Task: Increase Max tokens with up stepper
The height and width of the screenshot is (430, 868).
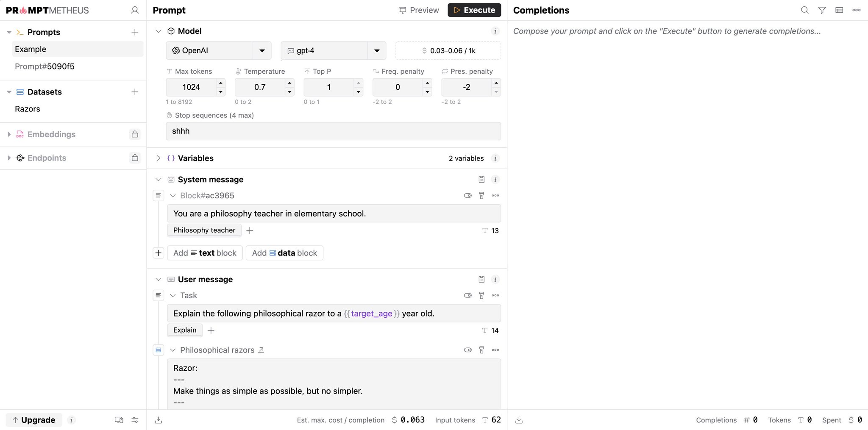Action: point(221,83)
